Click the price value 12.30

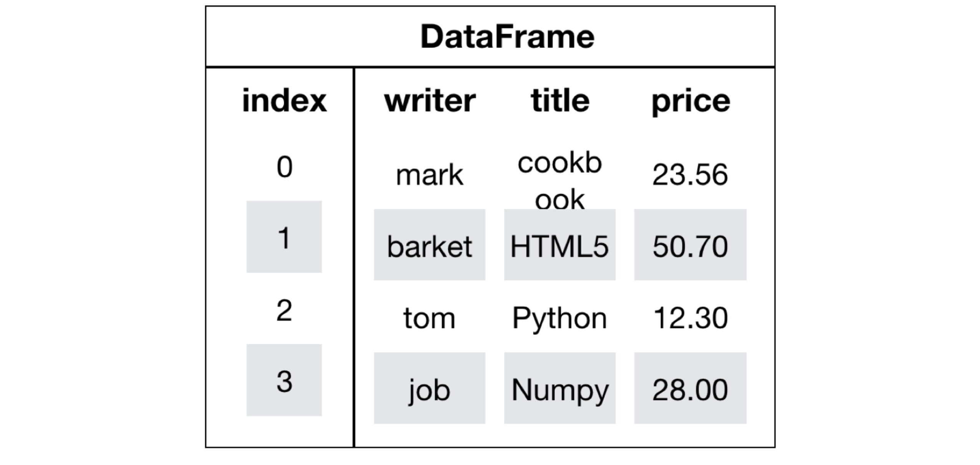coord(690,318)
